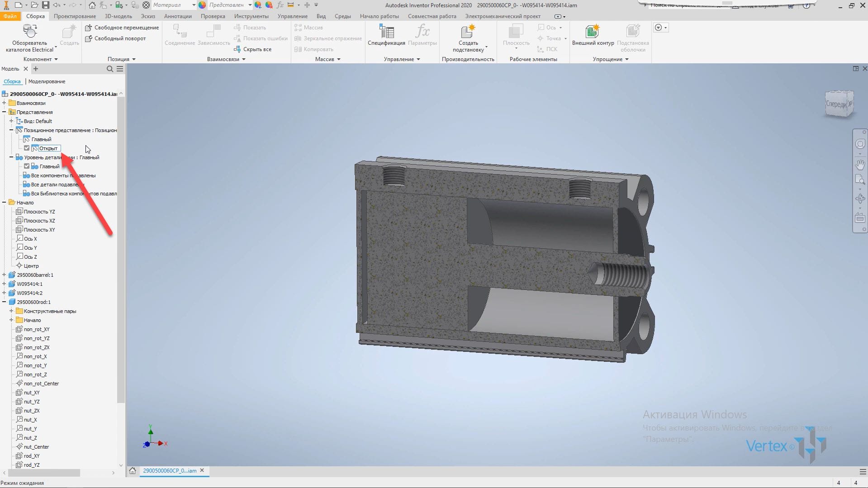Image resolution: width=868 pixels, height=488 pixels.
Task: Click the browser horizontal scrollbar
Action: tap(43, 473)
